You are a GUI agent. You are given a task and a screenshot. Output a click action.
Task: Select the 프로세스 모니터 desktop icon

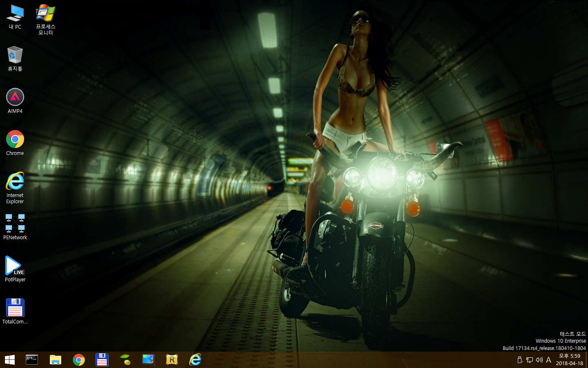[46, 20]
